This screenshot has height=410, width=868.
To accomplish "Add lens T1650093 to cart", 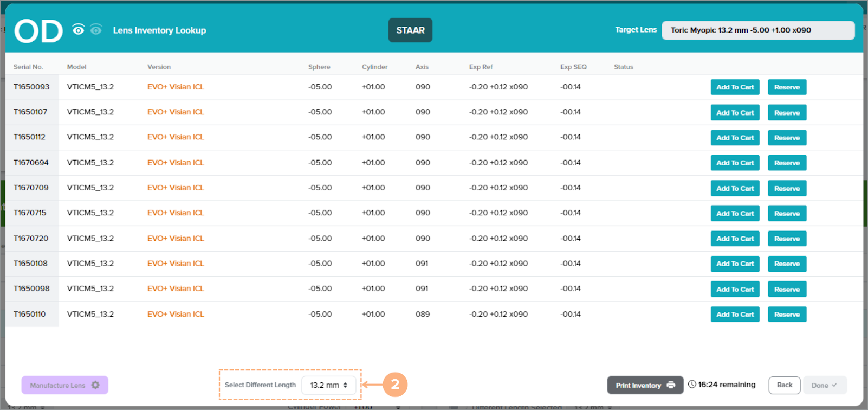I will tap(735, 87).
